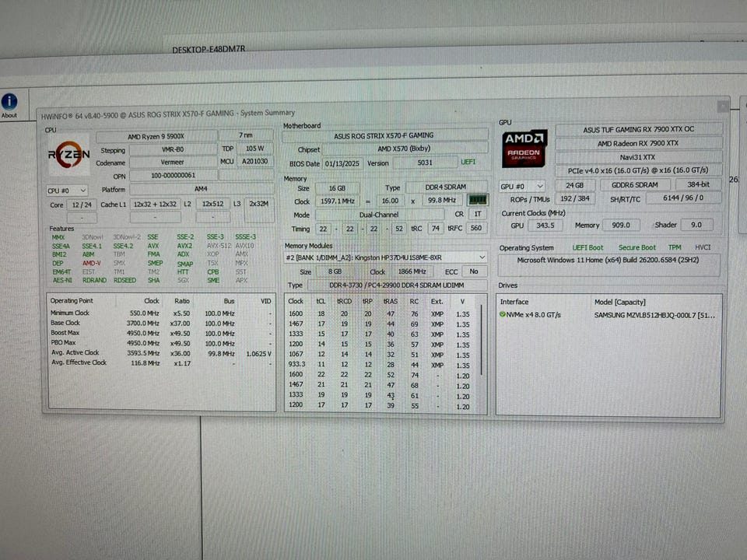Click the Navi31 XTX GPU codename field
The height and width of the screenshot is (560, 747).
click(638, 157)
